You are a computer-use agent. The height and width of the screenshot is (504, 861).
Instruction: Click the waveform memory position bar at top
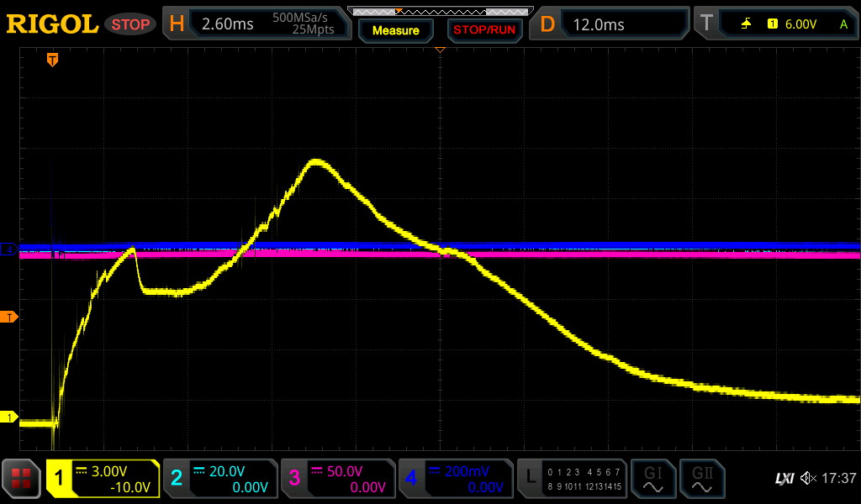point(440,11)
